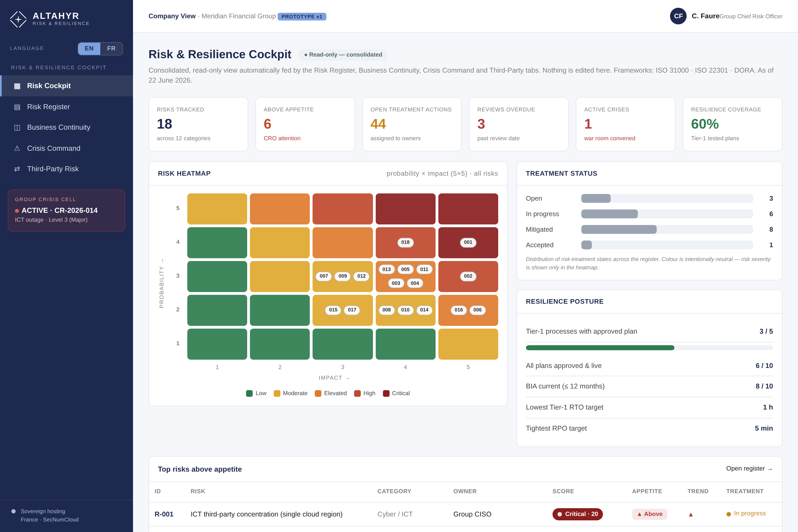Click the Crisis Command warning triangle icon
Screen dimensions: 798x532
tap(17, 149)
